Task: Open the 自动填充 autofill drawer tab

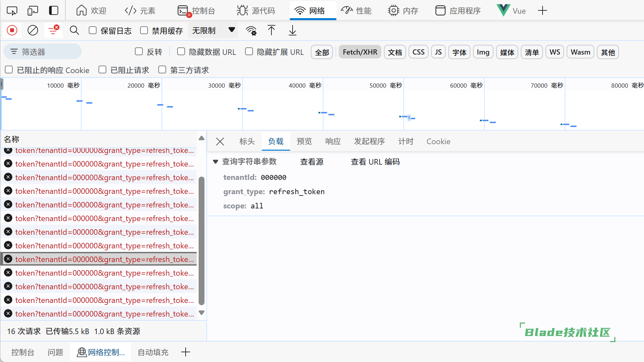Action: [x=153, y=352]
